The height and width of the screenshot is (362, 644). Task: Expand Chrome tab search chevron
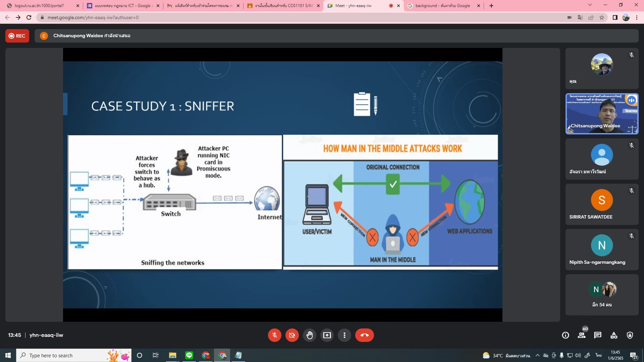pyautogui.click(x=590, y=5)
